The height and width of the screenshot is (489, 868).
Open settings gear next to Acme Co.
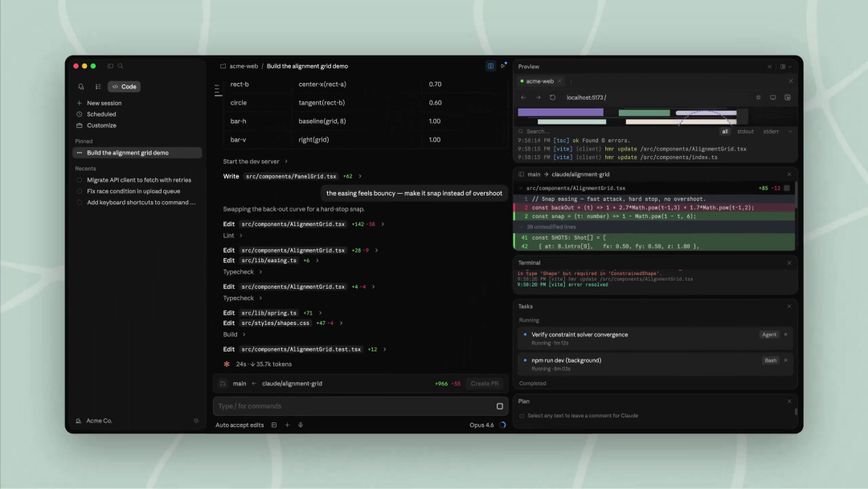tap(196, 421)
